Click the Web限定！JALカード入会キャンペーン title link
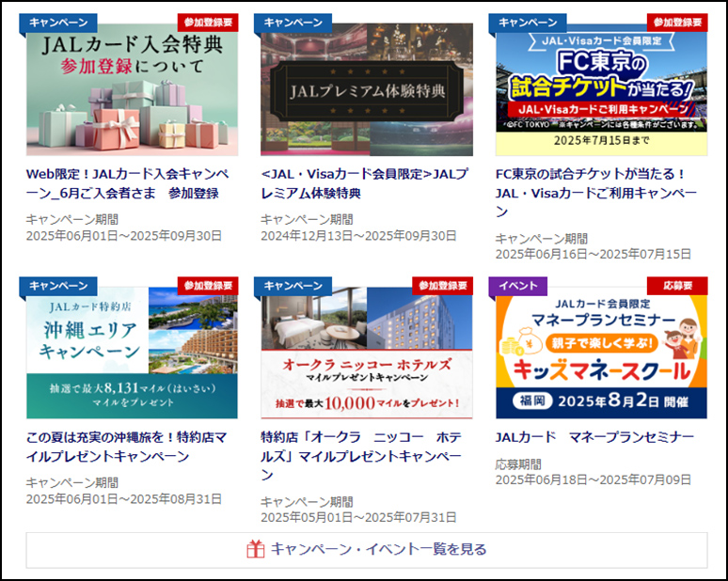Image resolution: width=728 pixels, height=581 pixels. (x=127, y=183)
